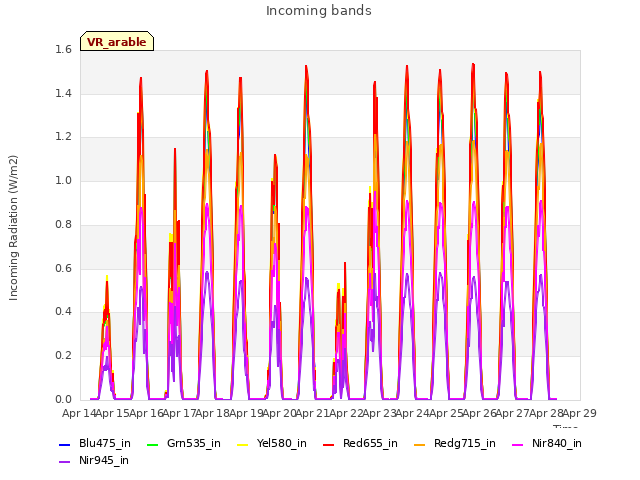Image resolution: width=640 pixels, height=480 pixels.
Task: Click the 0.4 y-axis tick label
Action: pyautogui.click(x=63, y=311)
